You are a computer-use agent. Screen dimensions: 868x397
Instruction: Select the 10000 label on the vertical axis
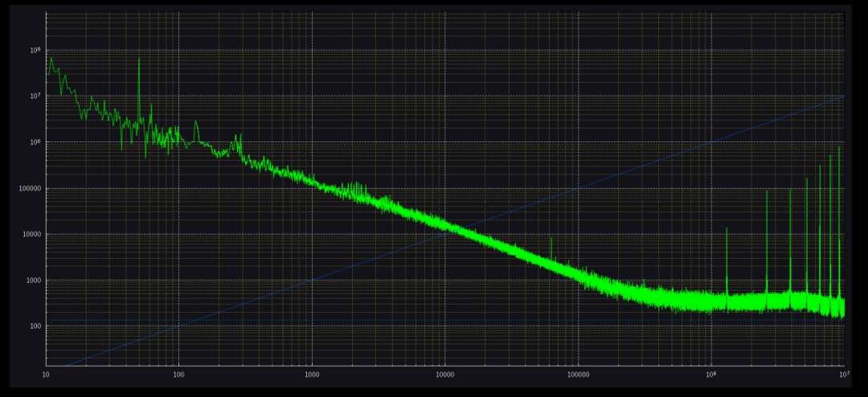[33, 235]
